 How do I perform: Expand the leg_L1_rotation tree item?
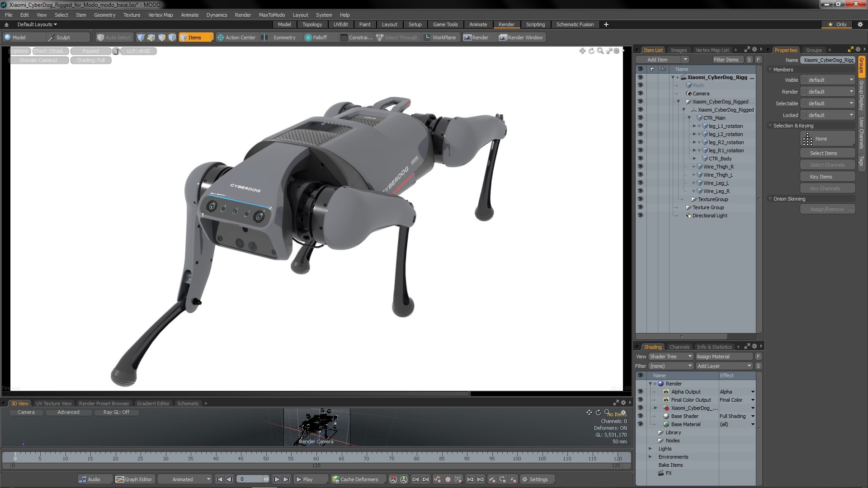pyautogui.click(x=694, y=126)
